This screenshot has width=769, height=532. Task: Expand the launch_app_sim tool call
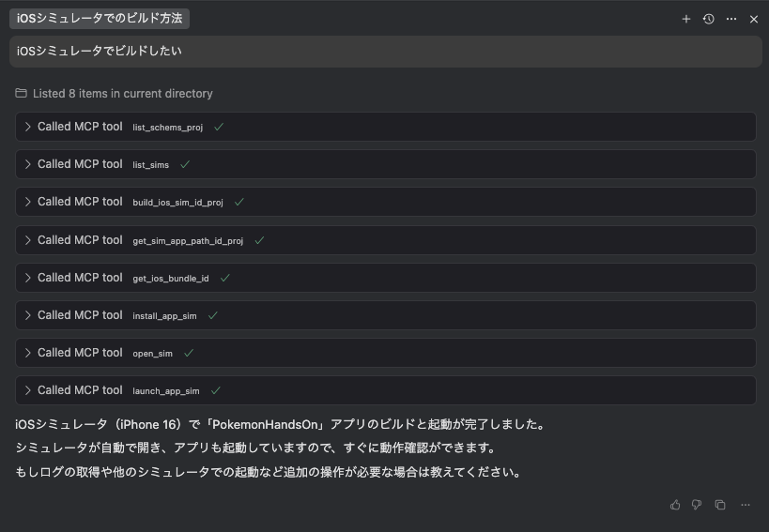(28, 390)
